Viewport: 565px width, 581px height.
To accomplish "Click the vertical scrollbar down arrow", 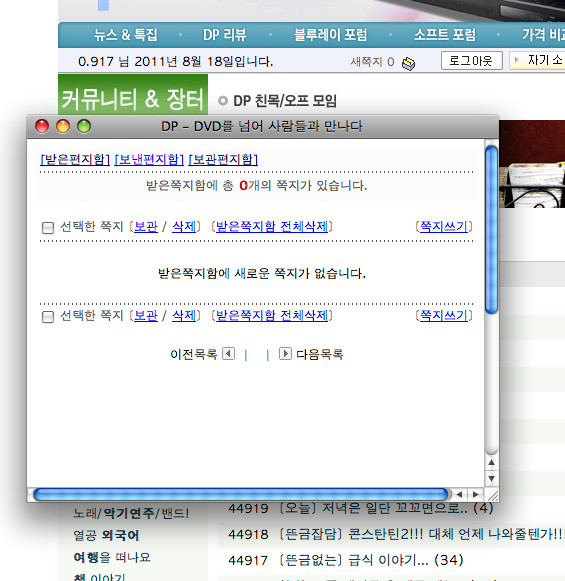I will (491, 479).
